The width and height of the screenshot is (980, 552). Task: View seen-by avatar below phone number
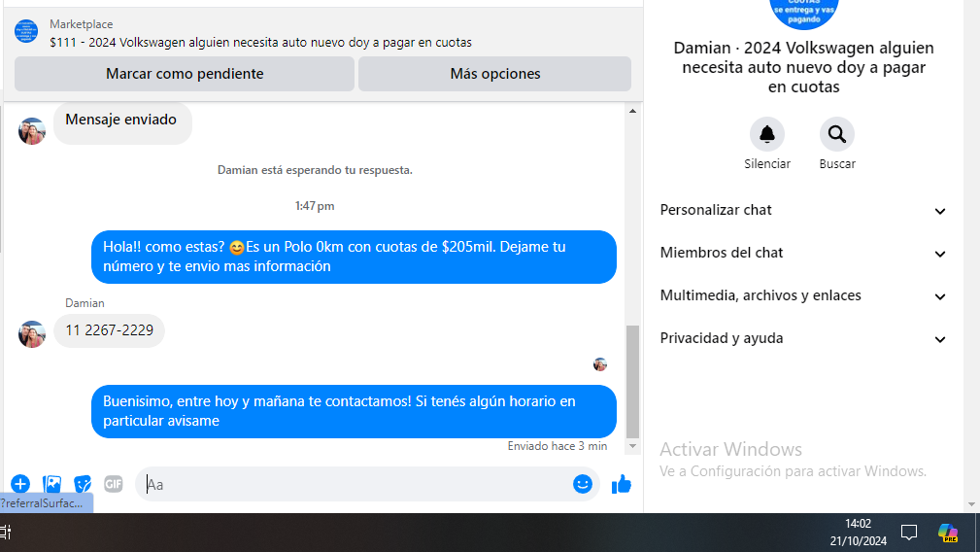pos(600,363)
